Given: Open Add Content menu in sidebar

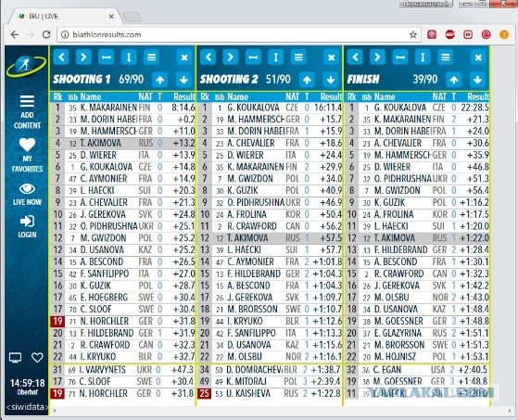Looking at the screenshot, I should pyautogui.click(x=27, y=111).
